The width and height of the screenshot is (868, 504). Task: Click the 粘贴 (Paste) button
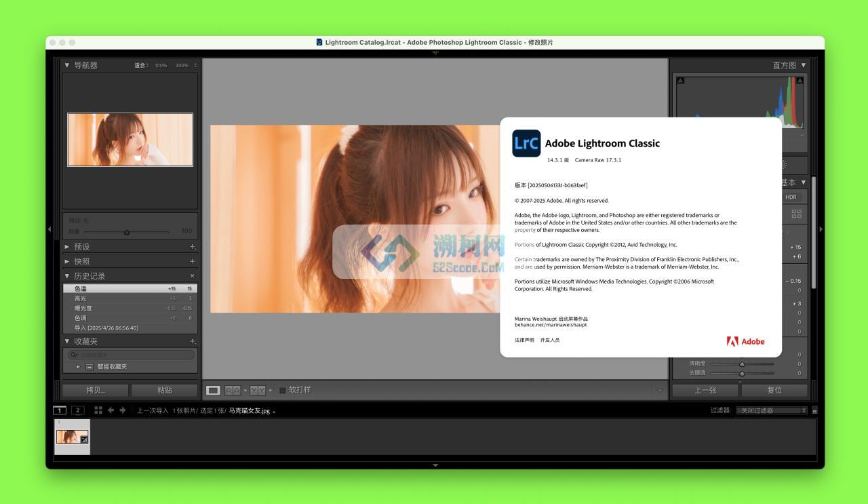pyautogui.click(x=164, y=390)
